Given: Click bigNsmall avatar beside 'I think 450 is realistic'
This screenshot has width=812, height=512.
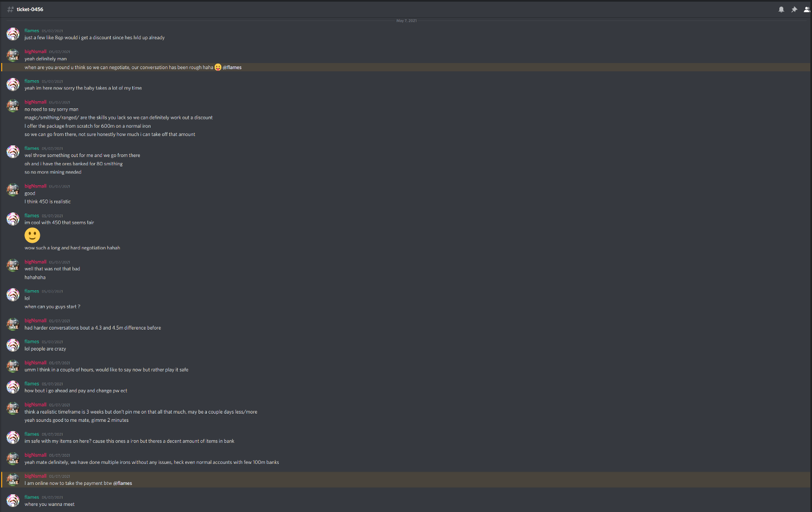Looking at the screenshot, I should coord(13,190).
